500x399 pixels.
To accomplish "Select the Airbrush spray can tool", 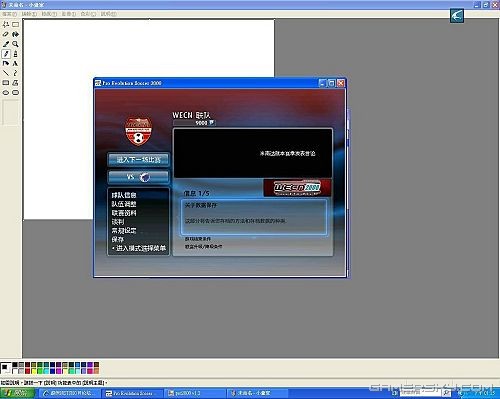I will pyautogui.click(x=6, y=63).
